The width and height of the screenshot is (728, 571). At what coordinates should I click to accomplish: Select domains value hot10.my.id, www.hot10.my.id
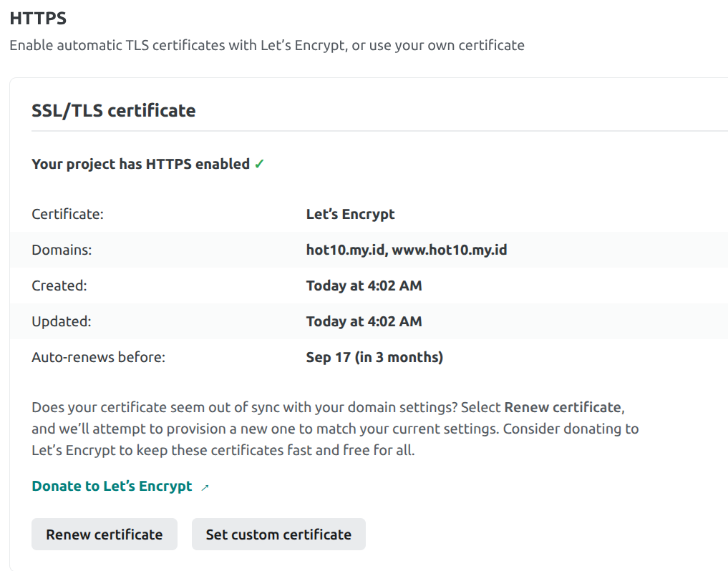407,250
